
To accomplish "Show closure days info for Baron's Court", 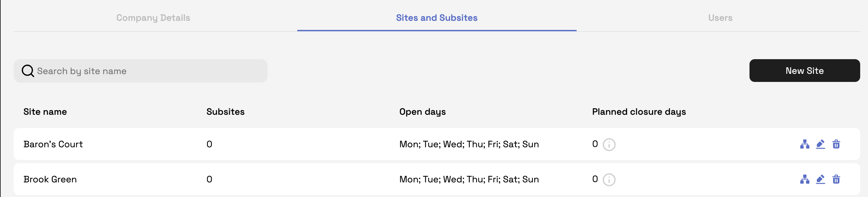I will pos(609,145).
